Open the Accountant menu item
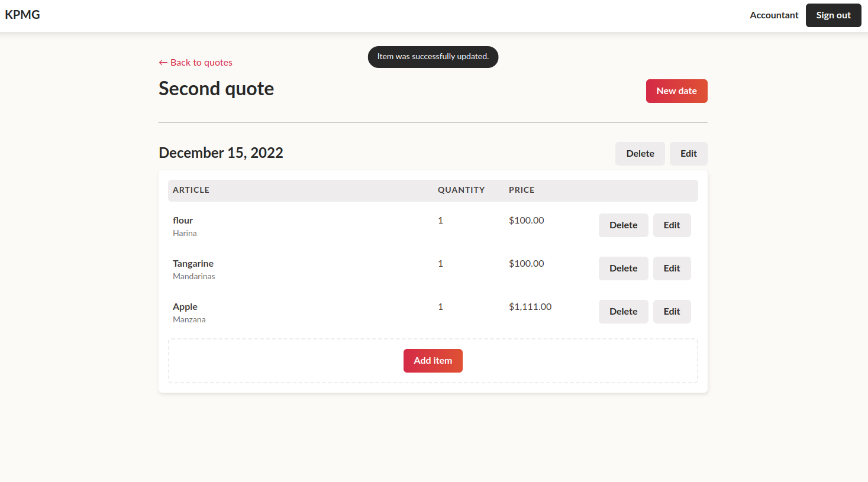868x482 pixels. coord(774,15)
